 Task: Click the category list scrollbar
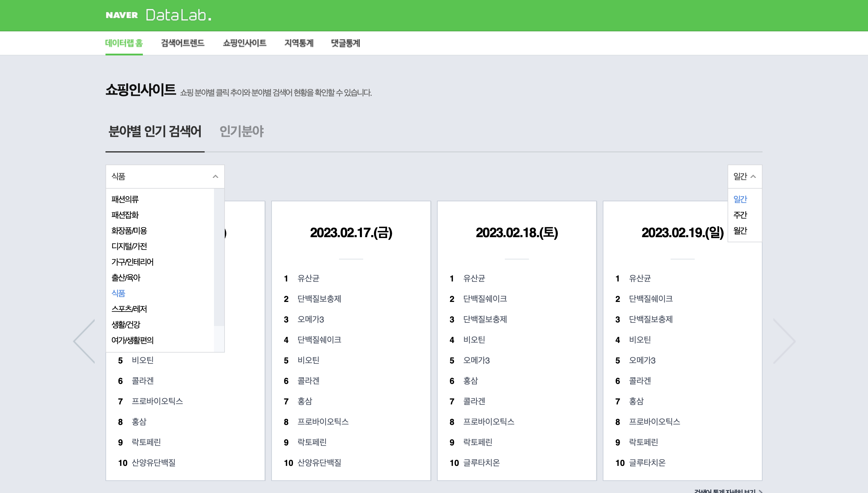coord(219,257)
